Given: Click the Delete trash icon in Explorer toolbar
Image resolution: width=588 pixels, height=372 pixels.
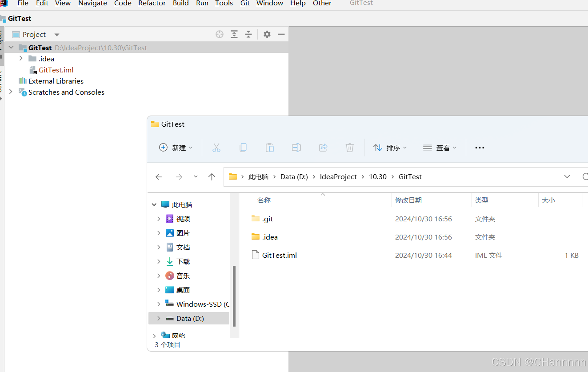Looking at the screenshot, I should point(350,147).
